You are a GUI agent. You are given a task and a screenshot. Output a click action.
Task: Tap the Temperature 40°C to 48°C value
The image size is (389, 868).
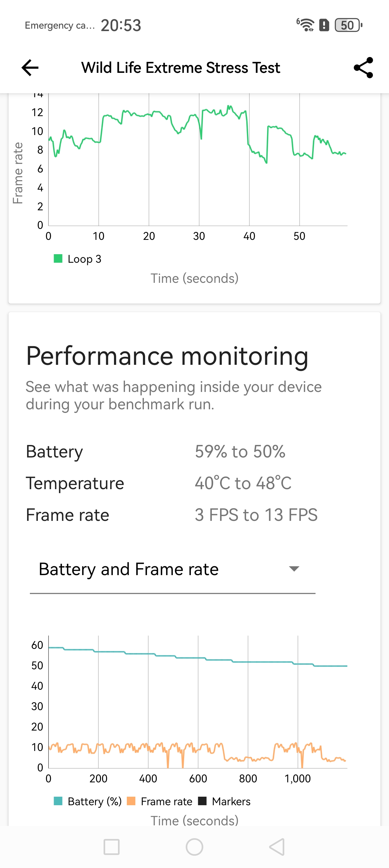243,483
